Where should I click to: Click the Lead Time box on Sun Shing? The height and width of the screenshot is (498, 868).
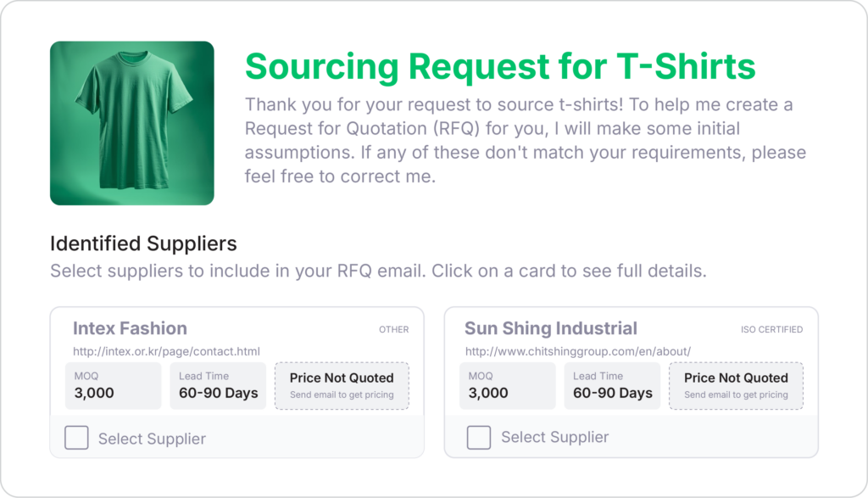tap(612, 386)
